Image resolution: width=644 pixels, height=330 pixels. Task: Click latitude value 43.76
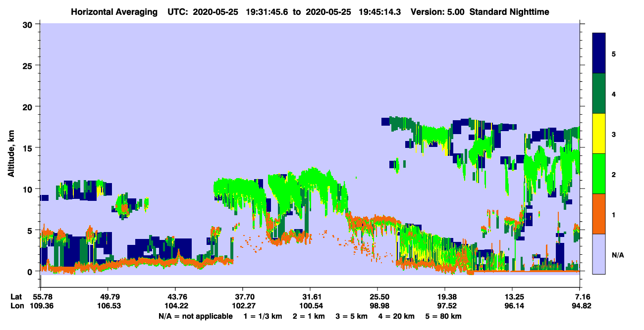point(175,297)
